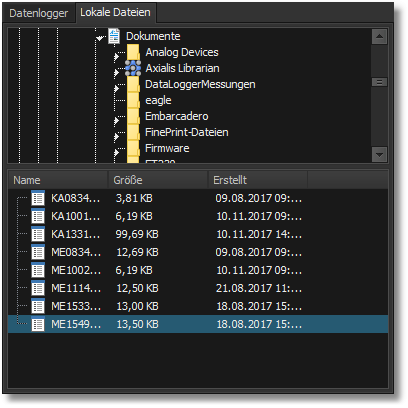Screen dimensions: 408x408
Task: Click the file icon for KA0834
Action: tap(38, 198)
